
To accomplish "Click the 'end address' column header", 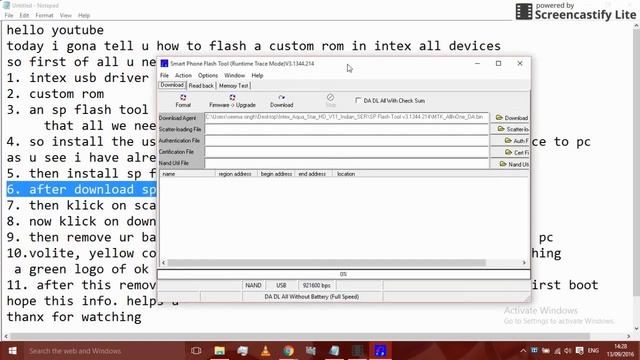I will (x=313, y=174).
